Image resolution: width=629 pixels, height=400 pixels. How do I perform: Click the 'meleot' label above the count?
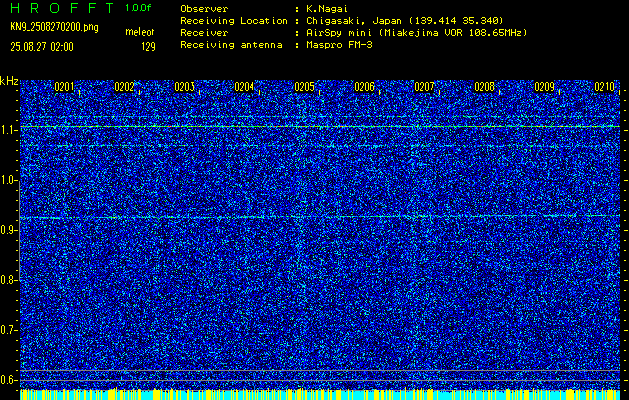coord(140,32)
